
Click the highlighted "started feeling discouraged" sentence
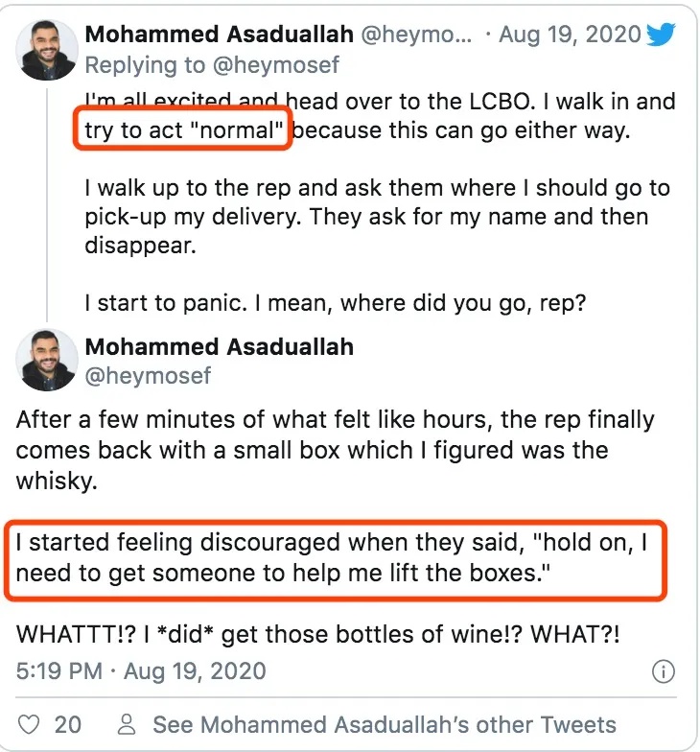334,559
